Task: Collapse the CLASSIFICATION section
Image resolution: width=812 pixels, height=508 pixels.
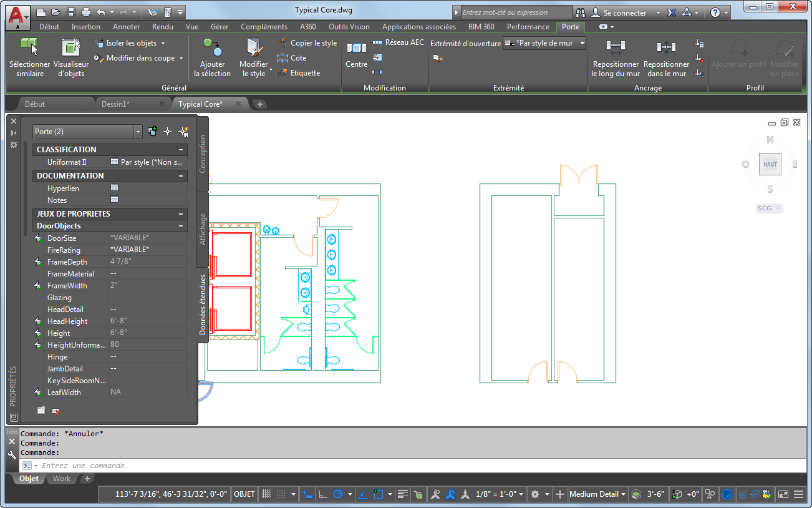Action: (x=181, y=150)
